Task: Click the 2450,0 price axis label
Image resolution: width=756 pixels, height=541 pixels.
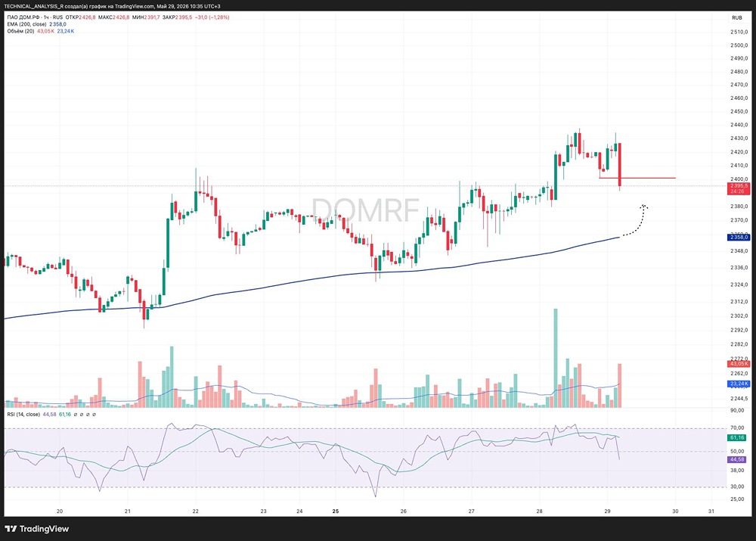Action: coord(739,111)
